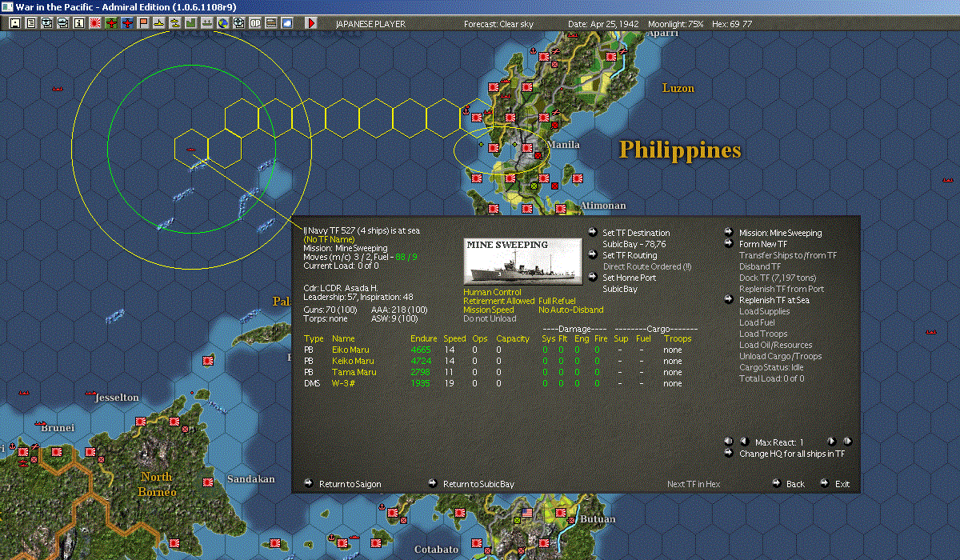This screenshot has height=560, width=960.
Task: Click the green land units toolbar icon
Action: point(190,23)
